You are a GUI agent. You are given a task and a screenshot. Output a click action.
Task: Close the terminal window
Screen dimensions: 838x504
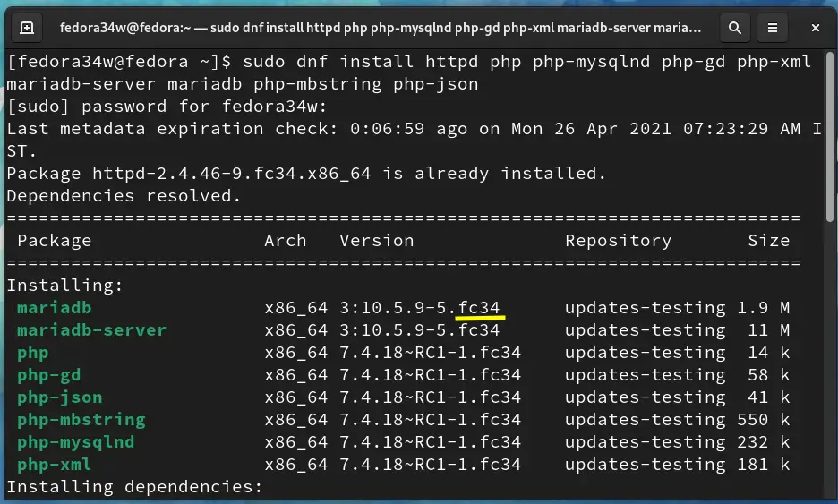815,28
